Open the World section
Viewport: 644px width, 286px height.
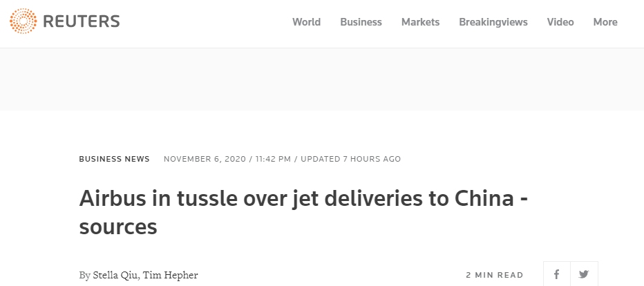pyautogui.click(x=306, y=22)
